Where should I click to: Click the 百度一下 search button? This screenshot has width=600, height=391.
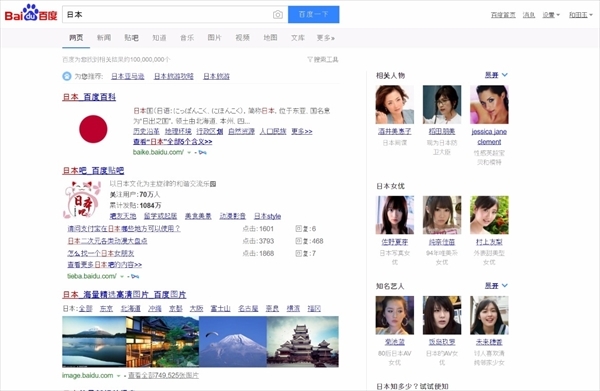313,15
